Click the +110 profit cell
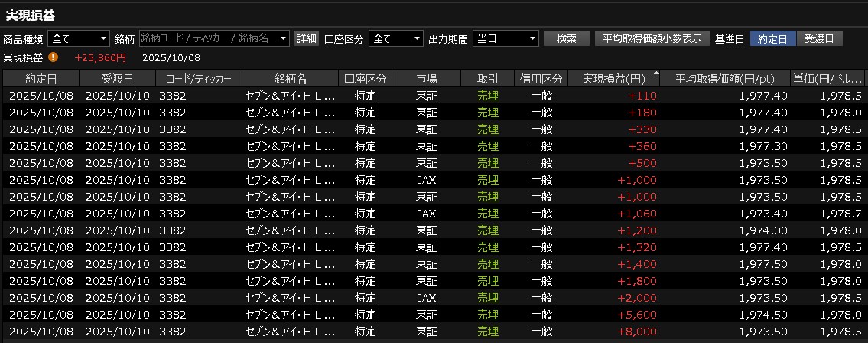This screenshot has height=343, width=868. [x=642, y=95]
